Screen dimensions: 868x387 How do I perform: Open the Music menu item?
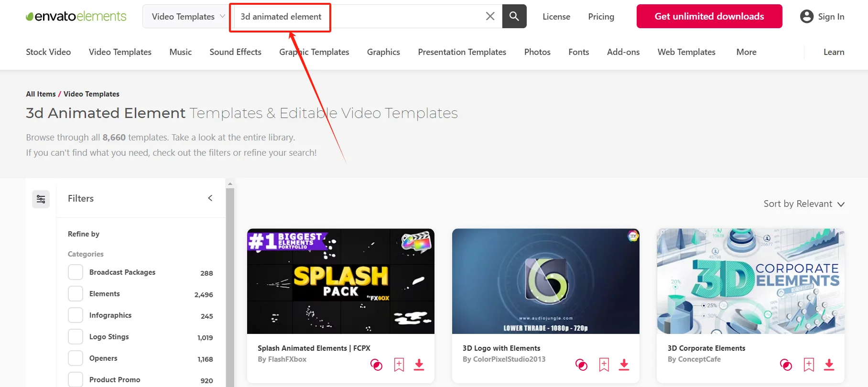click(180, 52)
